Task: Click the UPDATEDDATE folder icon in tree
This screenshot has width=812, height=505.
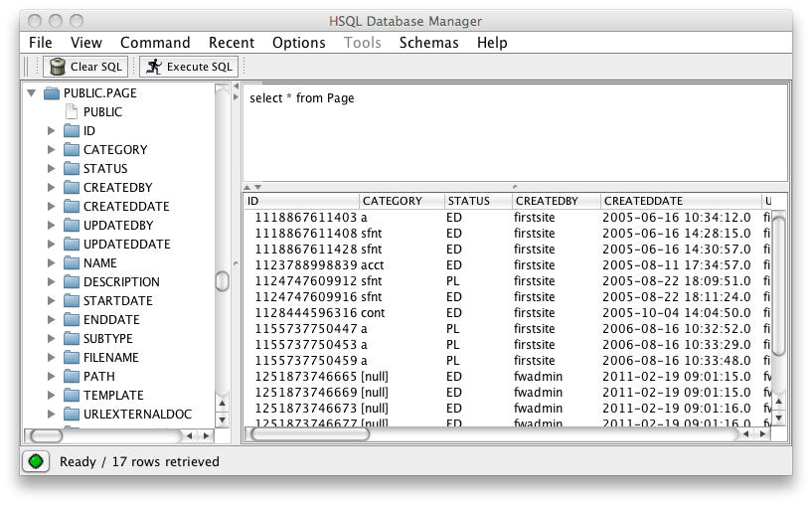Action: pyautogui.click(x=72, y=244)
